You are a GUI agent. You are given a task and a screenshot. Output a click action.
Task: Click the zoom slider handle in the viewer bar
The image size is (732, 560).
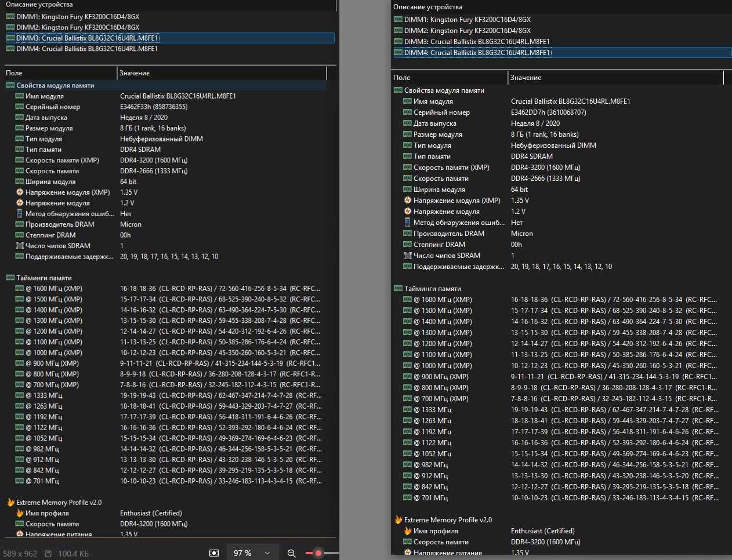click(318, 554)
